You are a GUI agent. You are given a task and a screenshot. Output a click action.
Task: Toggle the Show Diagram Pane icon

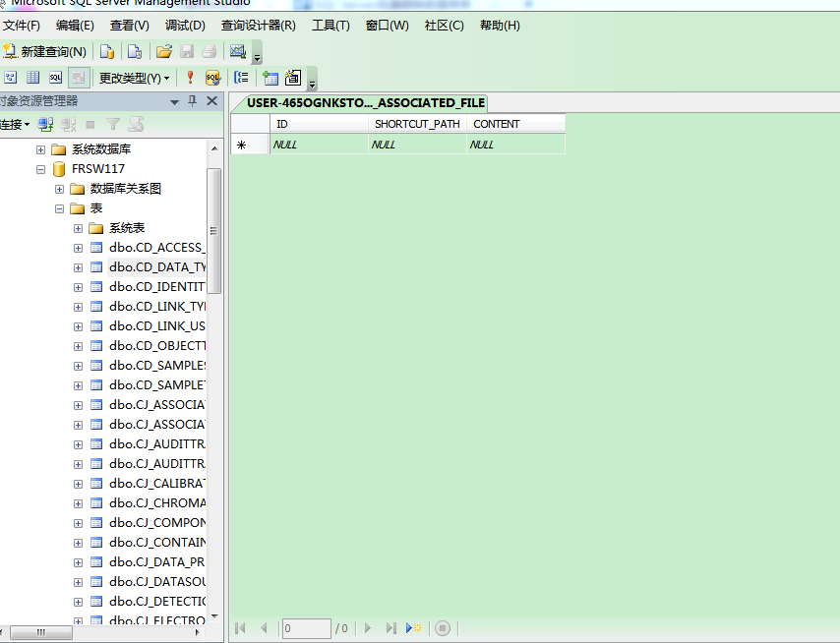coord(11,78)
